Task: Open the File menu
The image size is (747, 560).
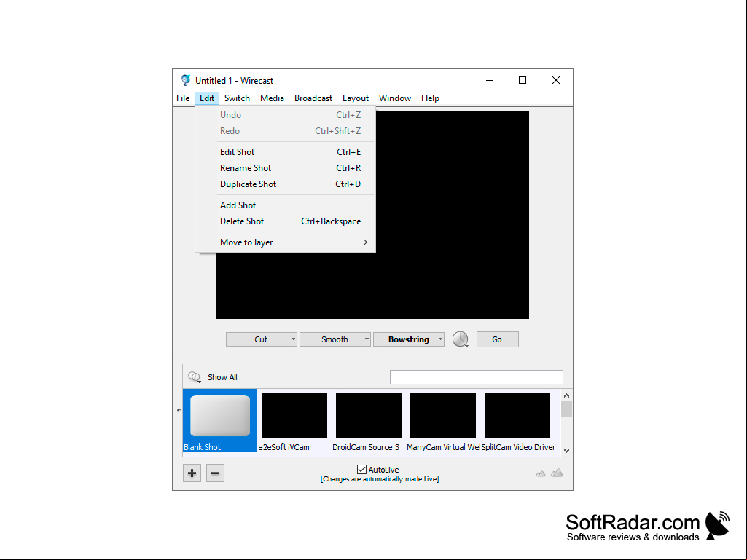Action: pyautogui.click(x=183, y=98)
